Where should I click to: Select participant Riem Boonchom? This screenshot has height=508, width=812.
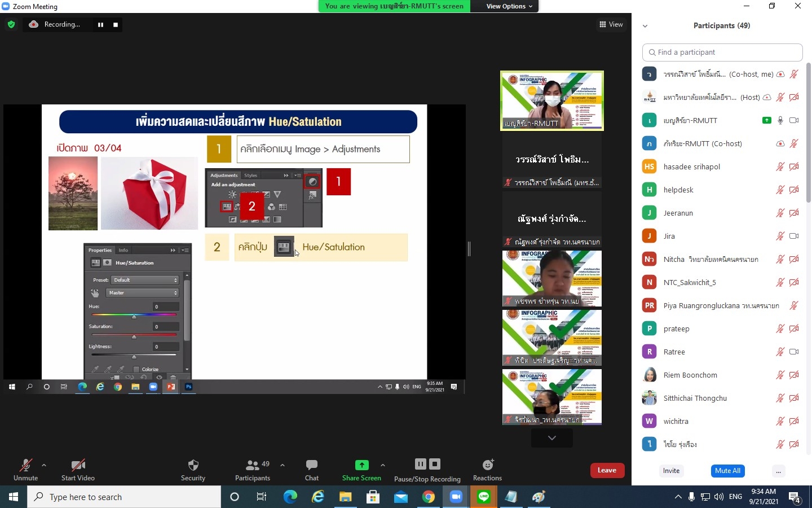[722, 375]
